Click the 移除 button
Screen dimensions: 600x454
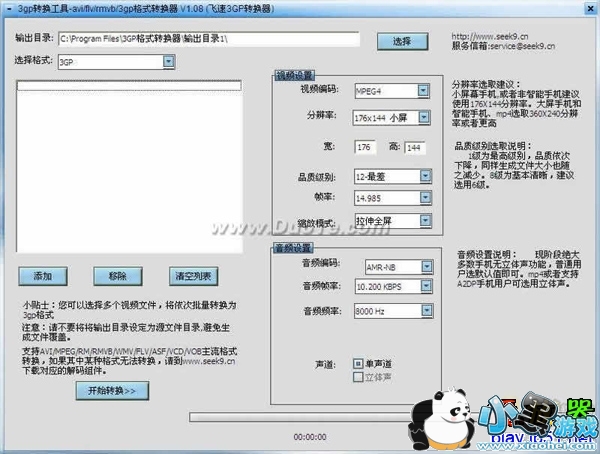118,276
